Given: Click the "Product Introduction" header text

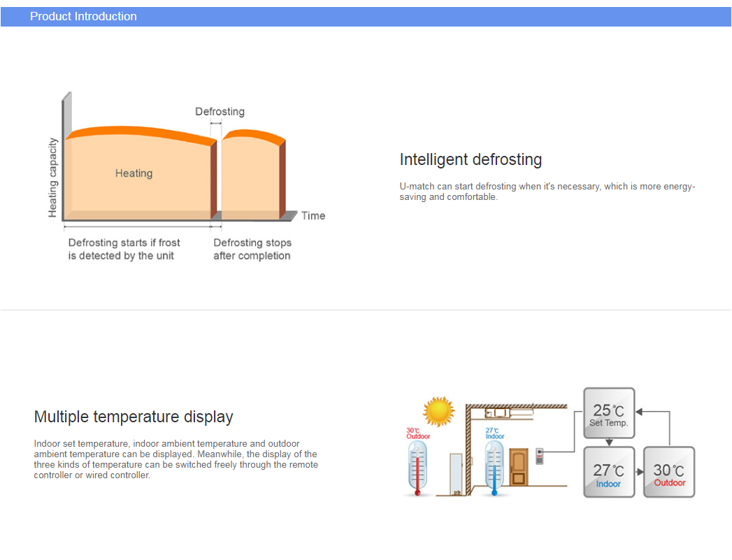Looking at the screenshot, I should pos(84,16).
